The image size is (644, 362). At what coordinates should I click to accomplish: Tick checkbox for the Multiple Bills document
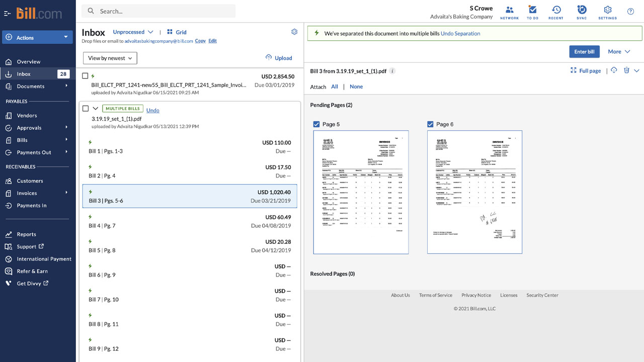pyautogui.click(x=86, y=109)
